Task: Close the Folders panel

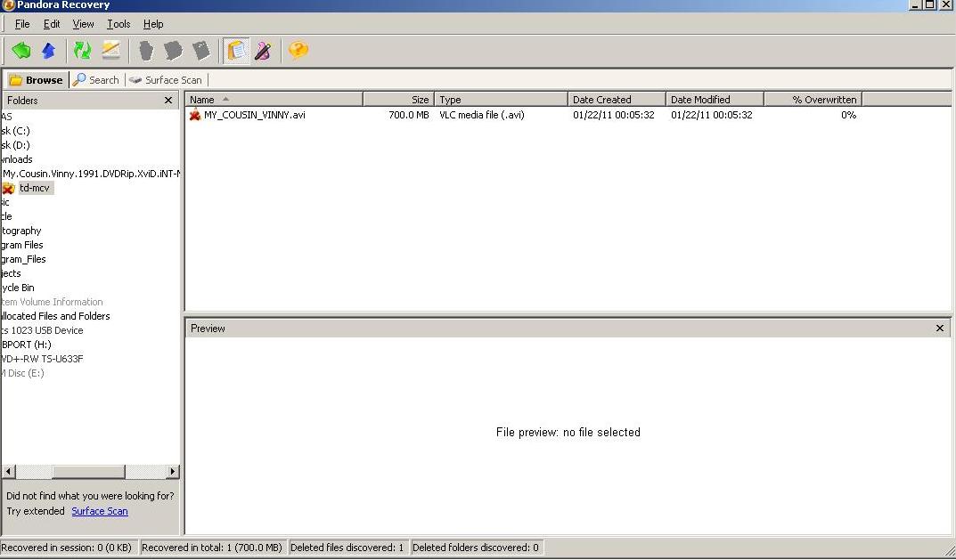Action: 168,101
